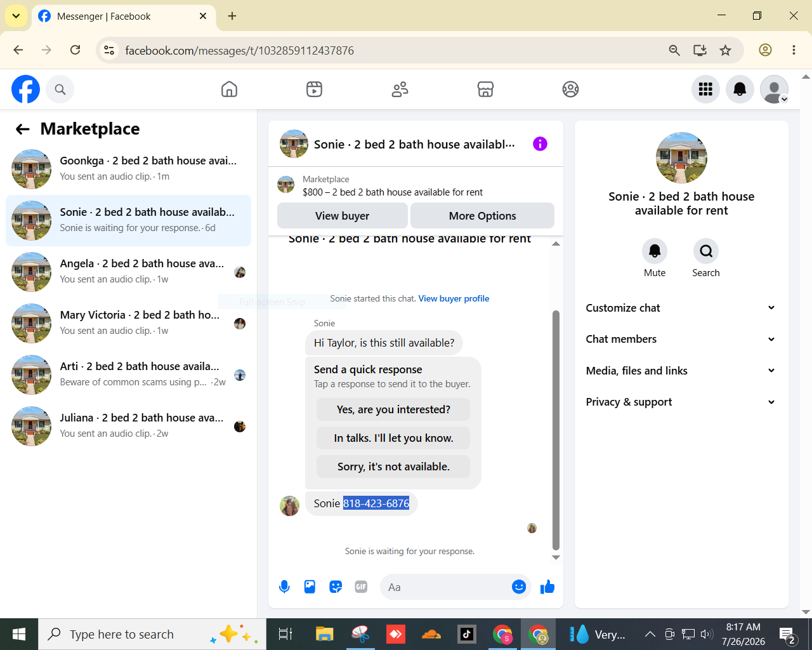Viewport: 812px width, 650px height.
Task: Click the listing thumbnail in right panel
Action: 681,157
